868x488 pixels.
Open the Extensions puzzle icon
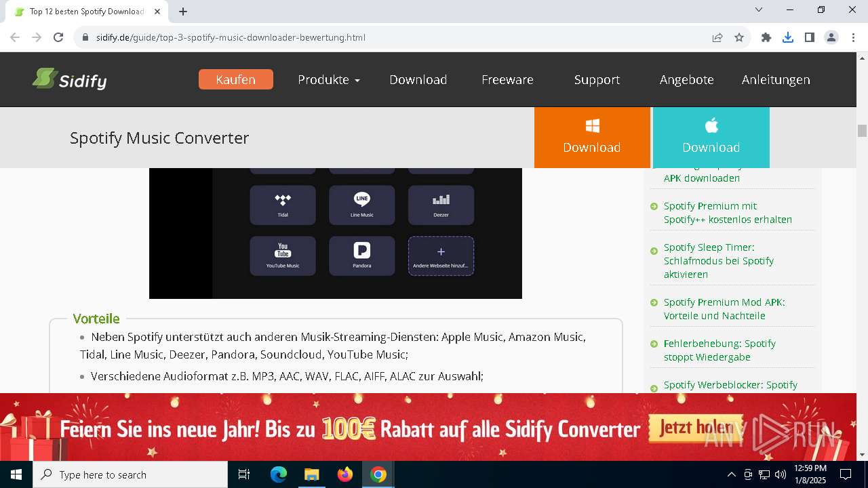pos(766,37)
